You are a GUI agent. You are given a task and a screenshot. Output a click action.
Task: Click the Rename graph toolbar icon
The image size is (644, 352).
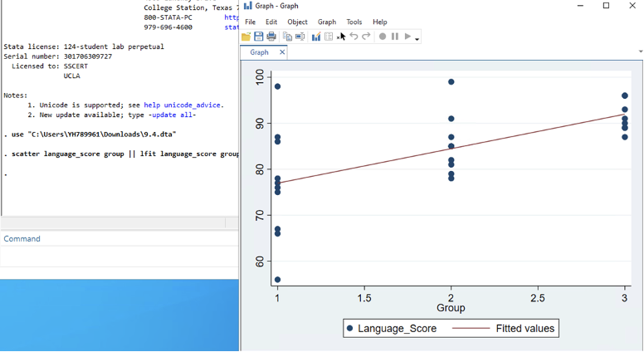[300, 37]
